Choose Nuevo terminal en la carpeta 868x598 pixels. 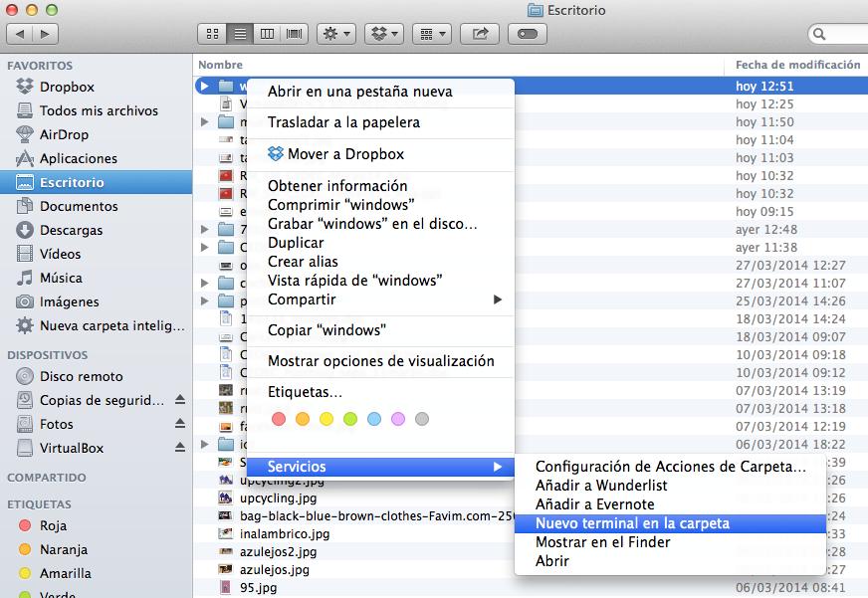(x=632, y=523)
